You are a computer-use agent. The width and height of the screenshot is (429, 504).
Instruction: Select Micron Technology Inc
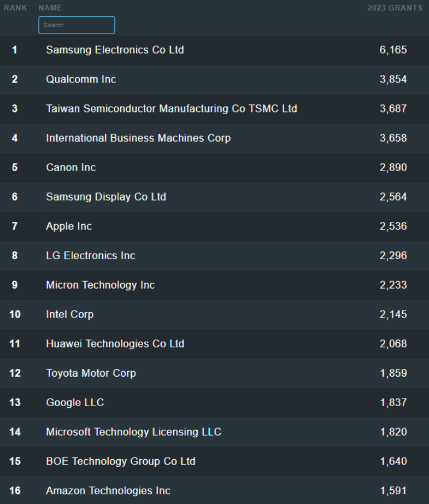pyautogui.click(x=100, y=285)
